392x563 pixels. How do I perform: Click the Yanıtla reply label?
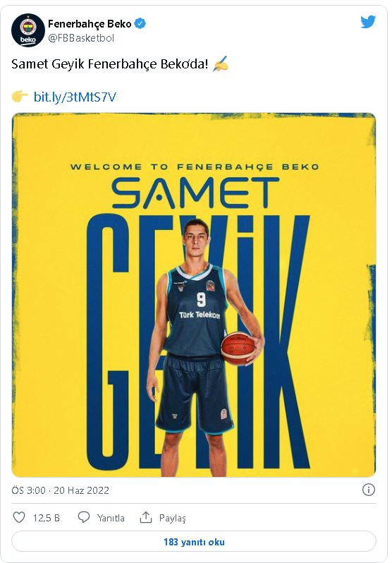pyautogui.click(x=111, y=518)
